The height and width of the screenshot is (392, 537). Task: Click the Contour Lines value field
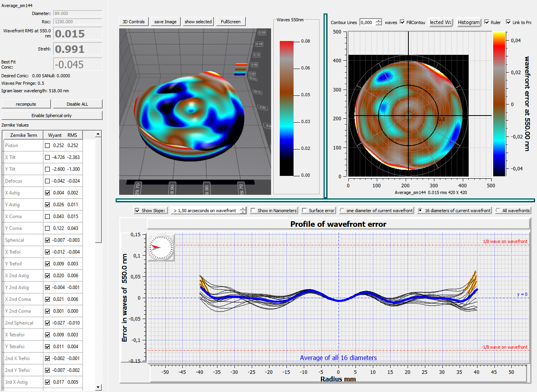368,22
